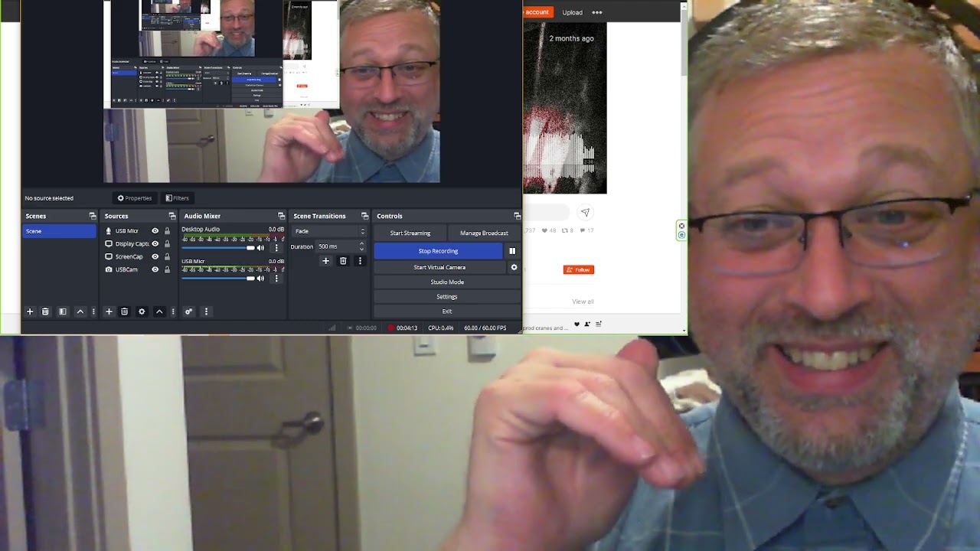Click Start Virtual Camera
The height and width of the screenshot is (551, 980).
click(x=439, y=267)
